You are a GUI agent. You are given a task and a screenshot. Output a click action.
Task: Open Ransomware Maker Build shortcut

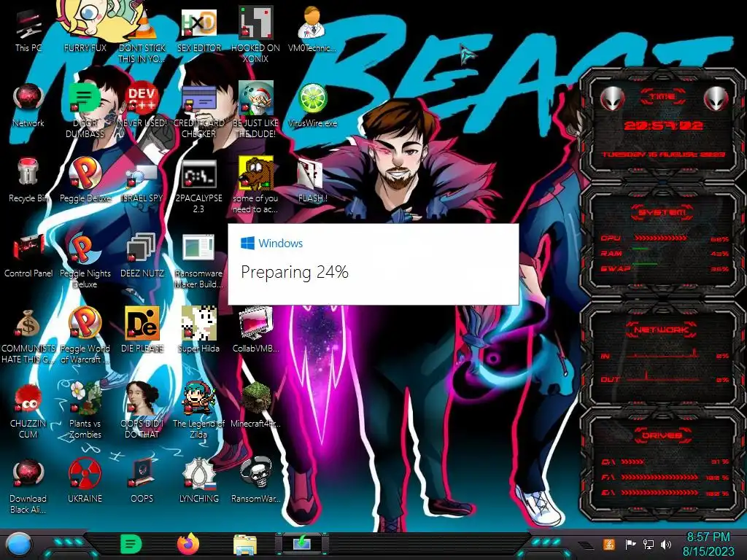point(198,260)
